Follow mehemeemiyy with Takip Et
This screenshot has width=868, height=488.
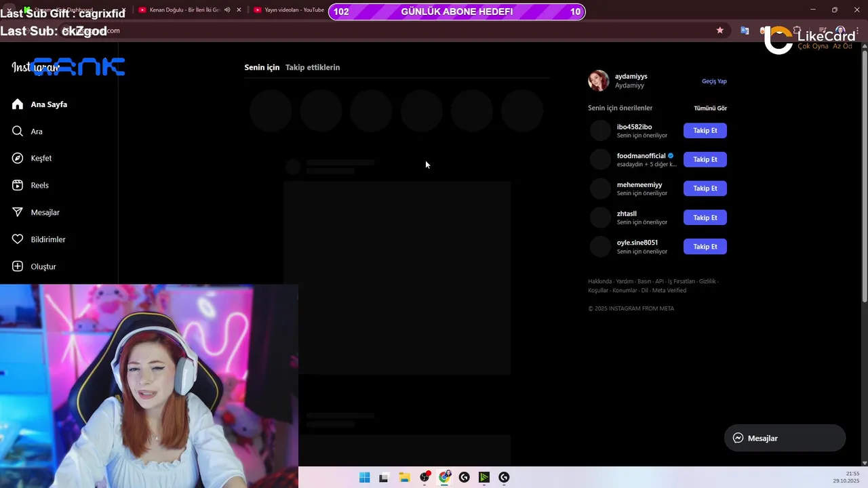(x=705, y=188)
